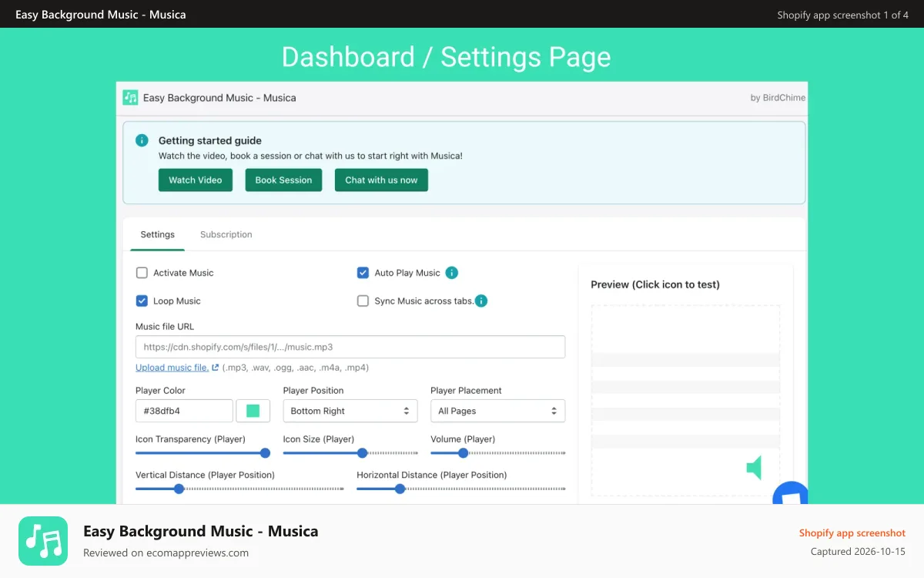924x578 pixels.
Task: Click the Getting started guide info icon
Action: 142,140
